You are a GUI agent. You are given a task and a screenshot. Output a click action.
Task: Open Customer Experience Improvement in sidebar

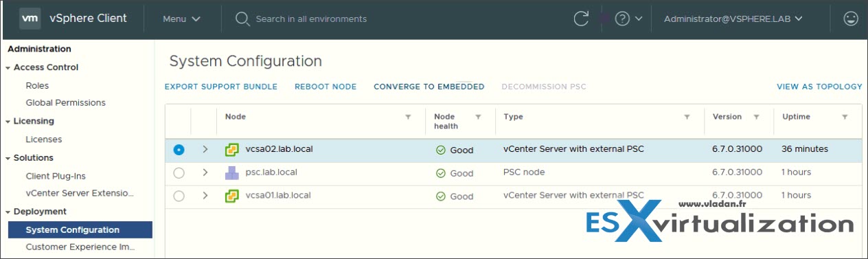[80, 247]
